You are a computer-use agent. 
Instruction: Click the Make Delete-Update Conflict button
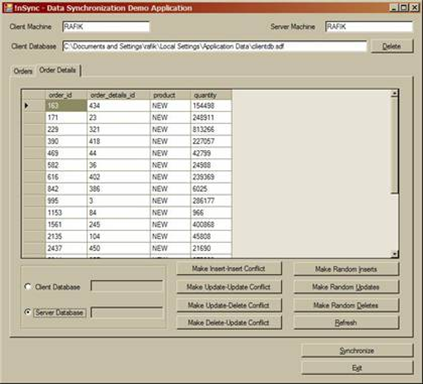point(229,323)
